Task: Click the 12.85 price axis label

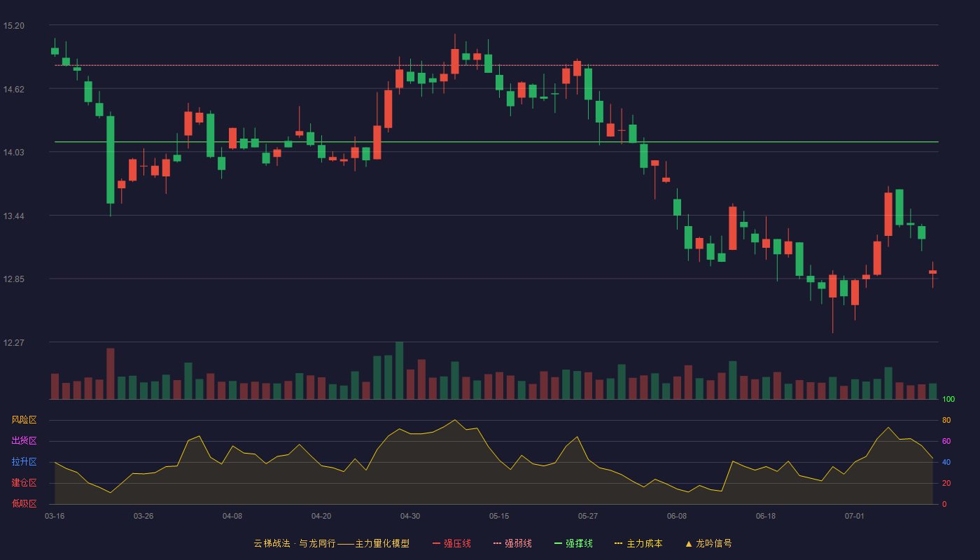Action: pos(13,279)
